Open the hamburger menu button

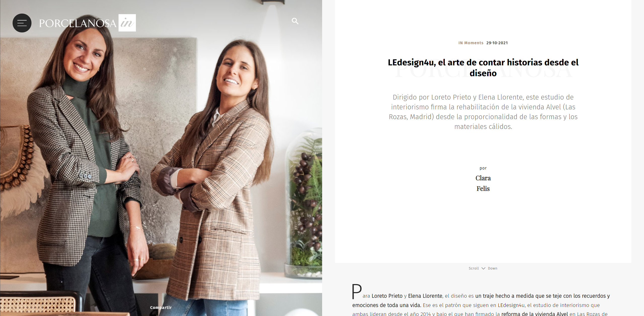22,23
